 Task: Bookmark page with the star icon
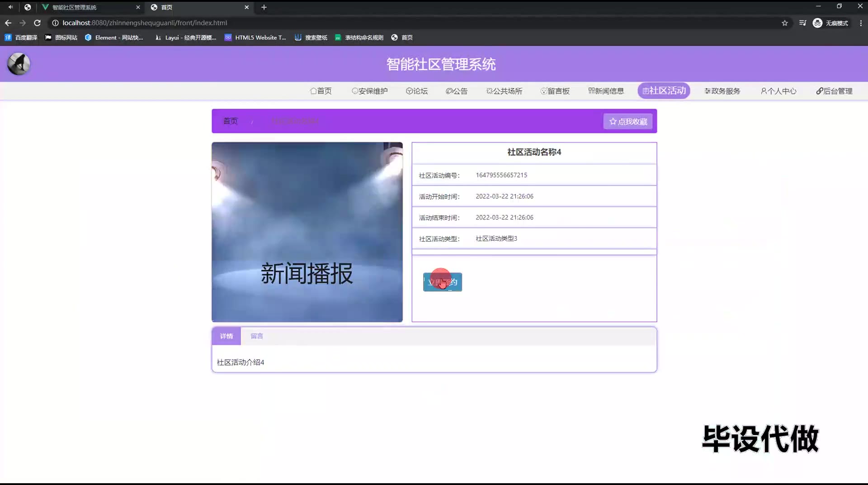[785, 23]
